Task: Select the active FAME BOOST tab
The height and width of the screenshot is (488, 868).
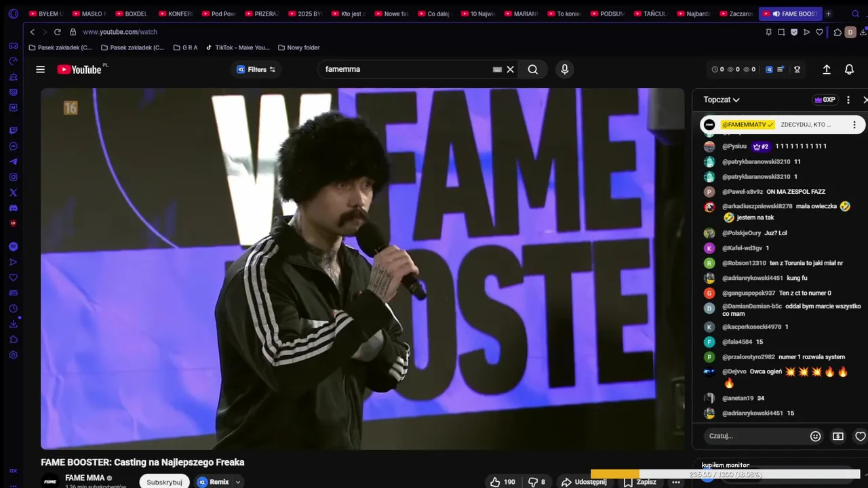Action: [791, 14]
